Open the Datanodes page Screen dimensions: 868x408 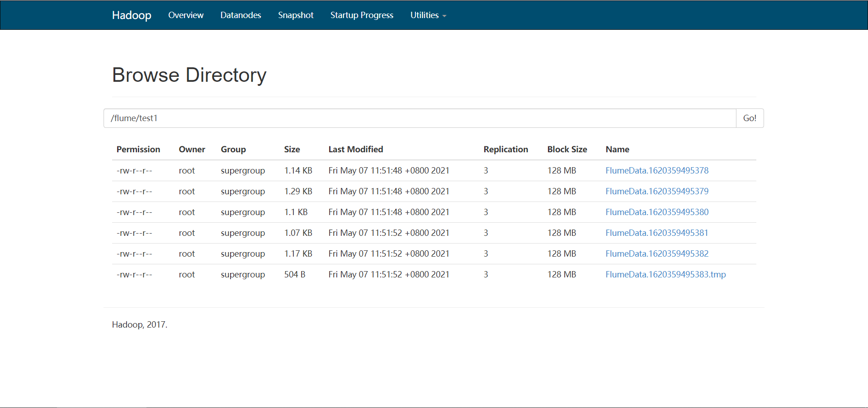pyautogui.click(x=241, y=15)
